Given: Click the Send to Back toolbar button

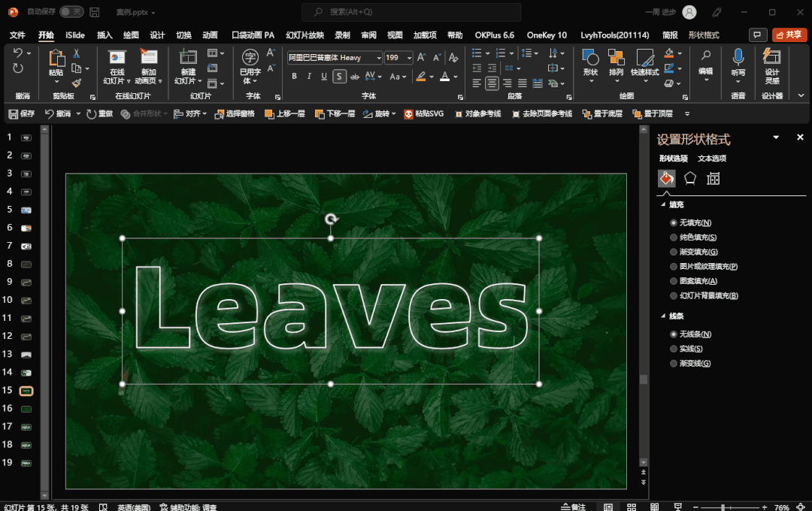Looking at the screenshot, I should click(x=602, y=114).
